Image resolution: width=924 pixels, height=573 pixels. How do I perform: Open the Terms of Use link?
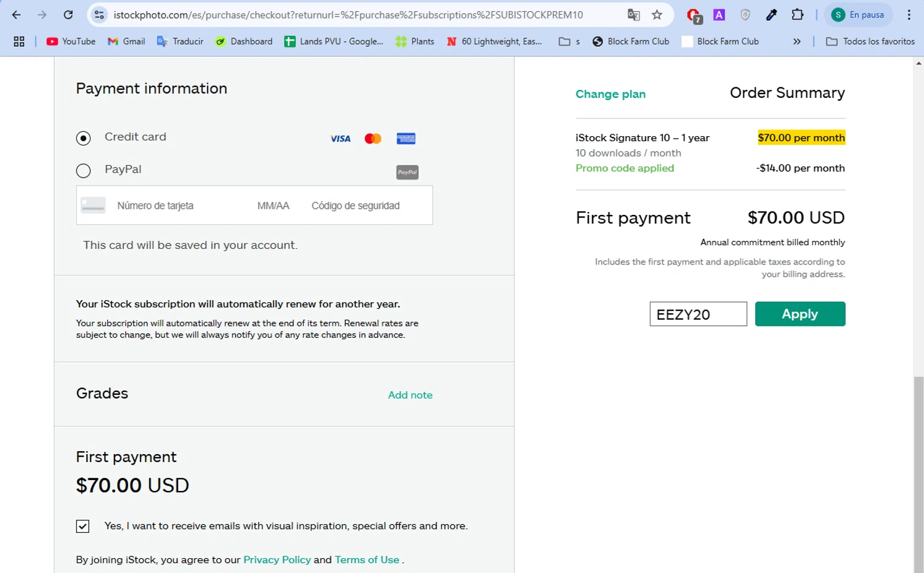(x=367, y=559)
